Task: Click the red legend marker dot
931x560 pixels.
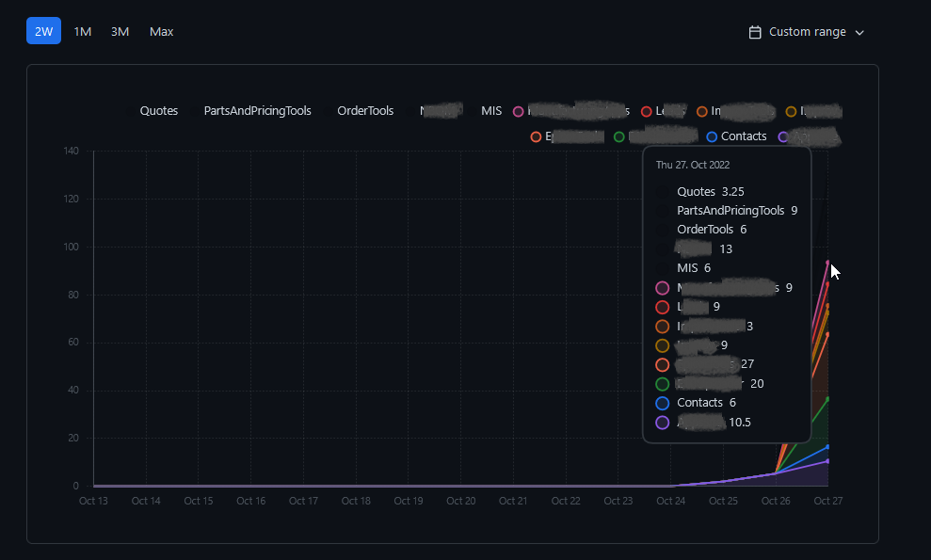Action: [x=646, y=111]
